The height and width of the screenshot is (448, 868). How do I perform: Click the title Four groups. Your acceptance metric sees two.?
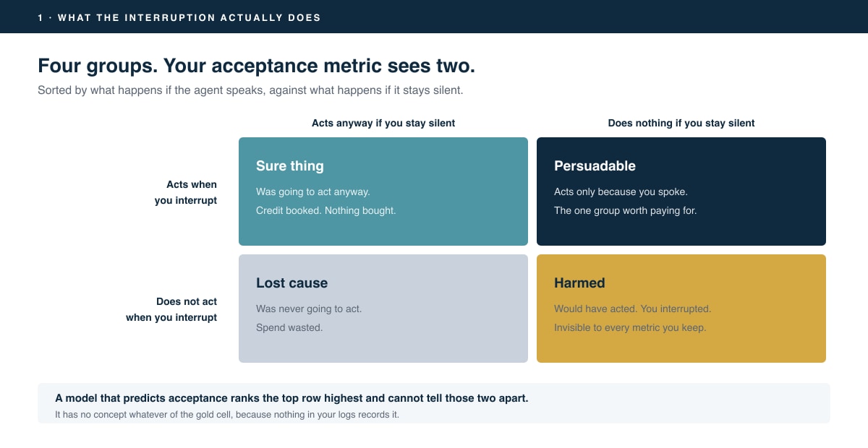click(x=256, y=66)
